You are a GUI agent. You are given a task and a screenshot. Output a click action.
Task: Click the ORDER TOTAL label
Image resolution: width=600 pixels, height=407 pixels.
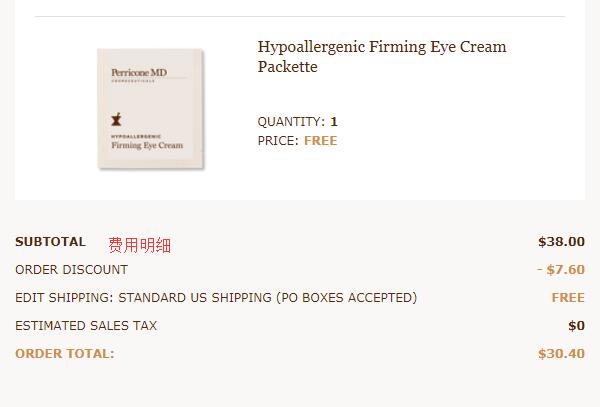65,353
